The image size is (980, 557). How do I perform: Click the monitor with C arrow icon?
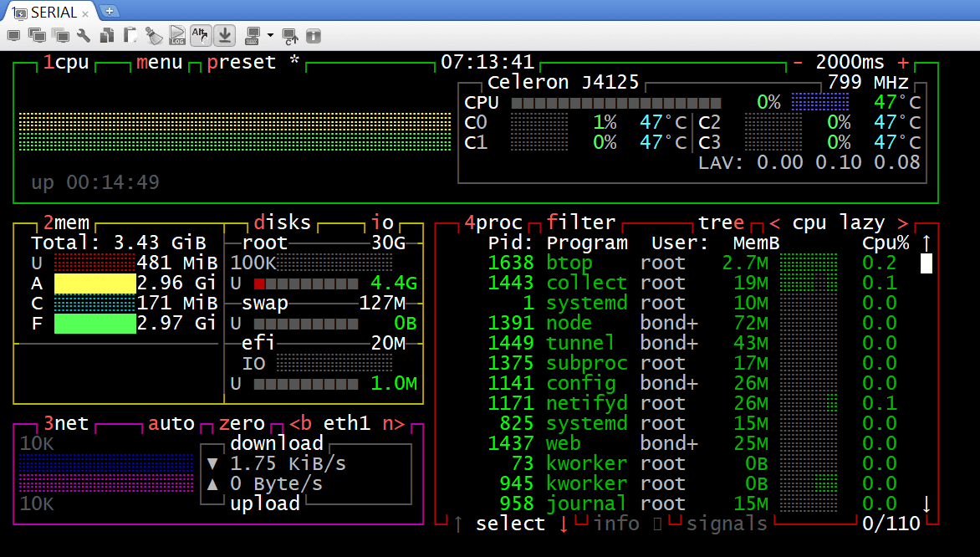290,36
